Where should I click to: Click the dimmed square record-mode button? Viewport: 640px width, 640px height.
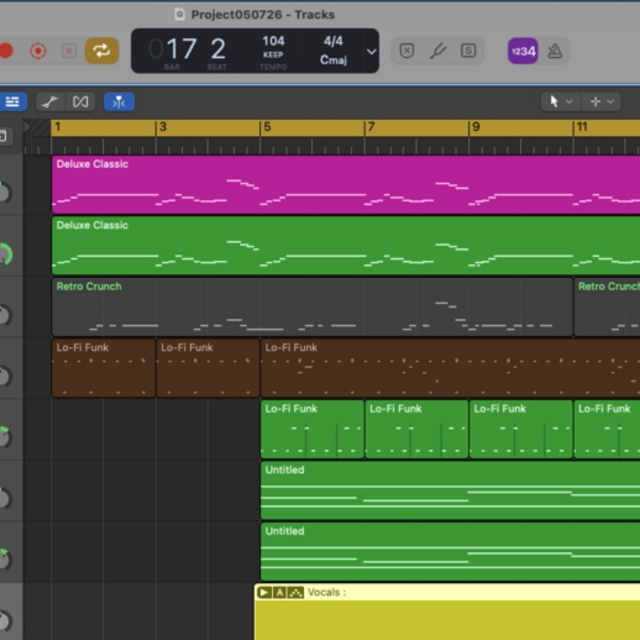click(69, 51)
